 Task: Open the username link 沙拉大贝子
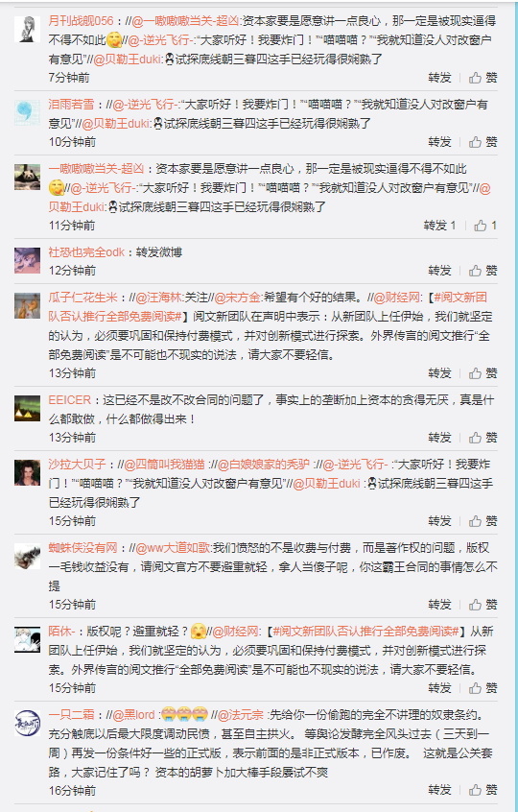[77, 464]
